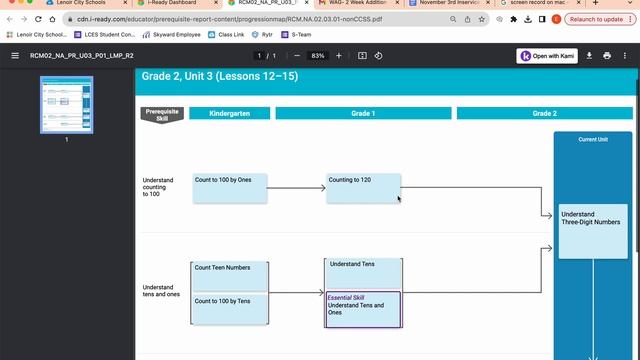Open the profile avatar menu

coord(556,19)
